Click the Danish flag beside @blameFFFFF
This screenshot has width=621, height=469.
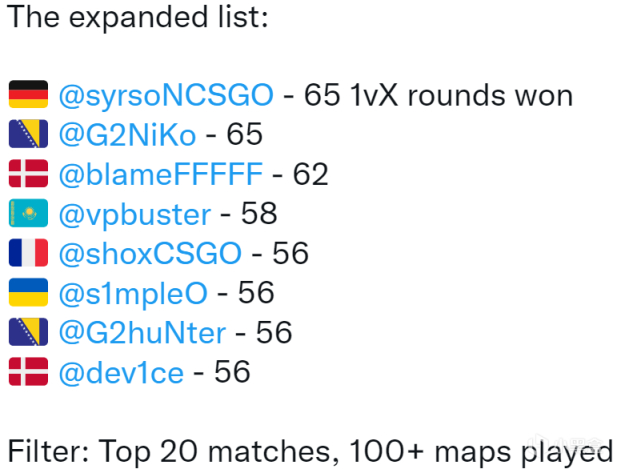click(x=29, y=173)
